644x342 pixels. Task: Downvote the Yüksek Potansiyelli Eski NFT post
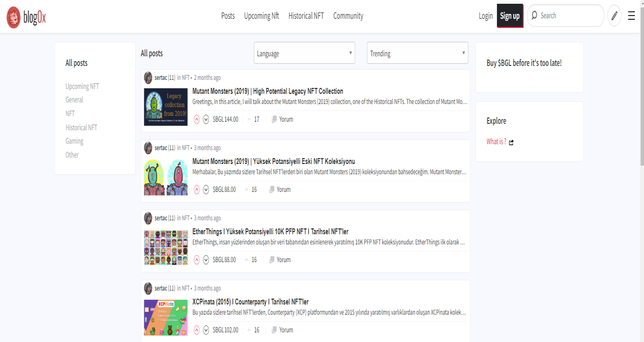pos(206,189)
